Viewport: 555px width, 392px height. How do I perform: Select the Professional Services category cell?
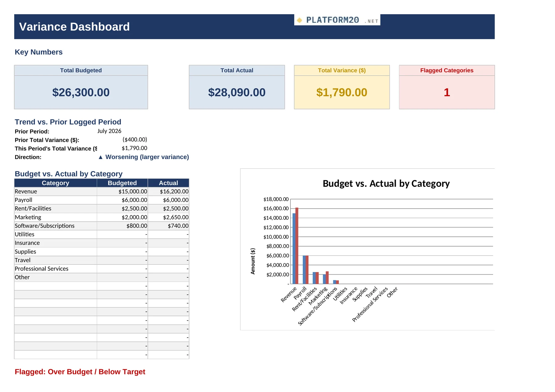click(x=55, y=269)
